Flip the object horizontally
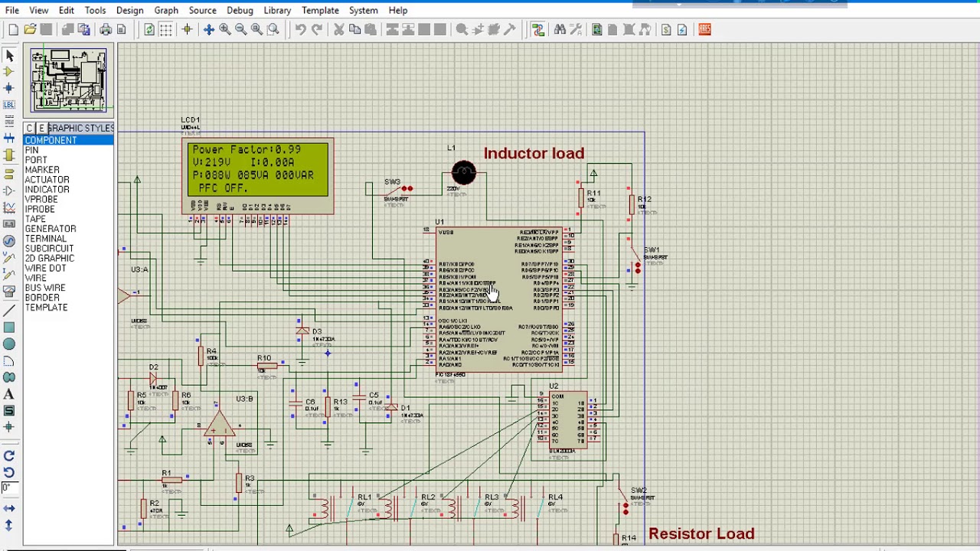The image size is (980, 551). click(9, 508)
